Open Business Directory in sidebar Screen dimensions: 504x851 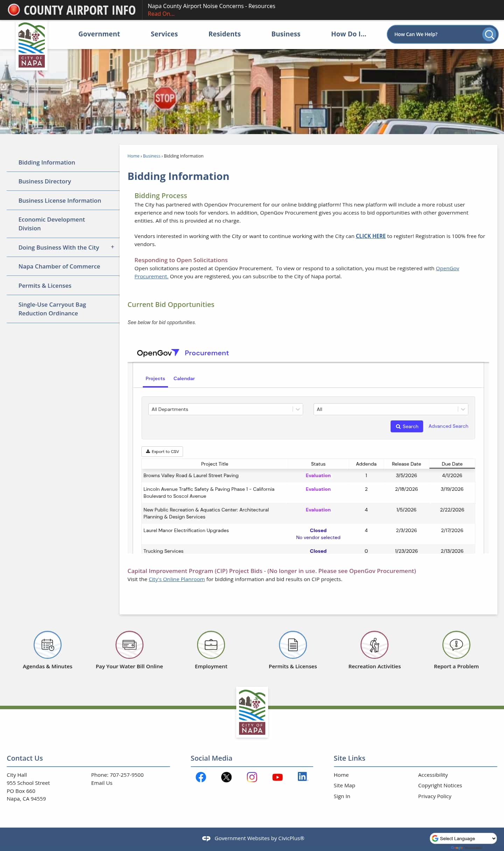(x=45, y=181)
